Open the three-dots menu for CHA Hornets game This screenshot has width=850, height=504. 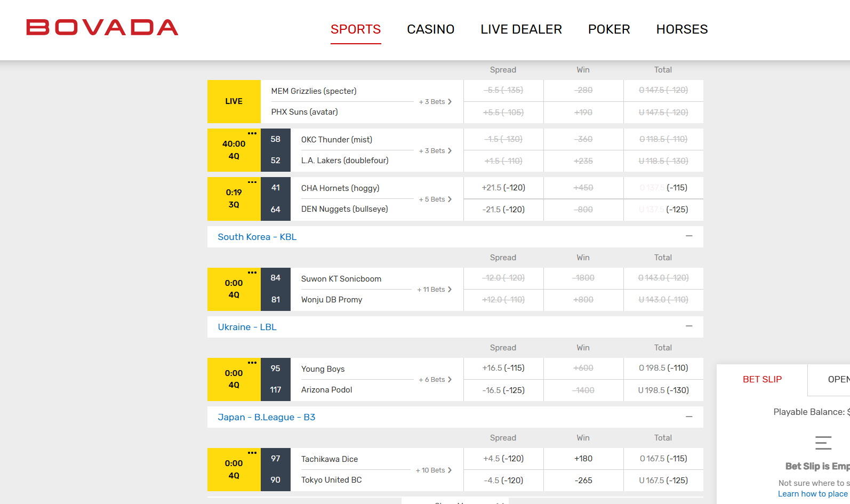coord(252,182)
